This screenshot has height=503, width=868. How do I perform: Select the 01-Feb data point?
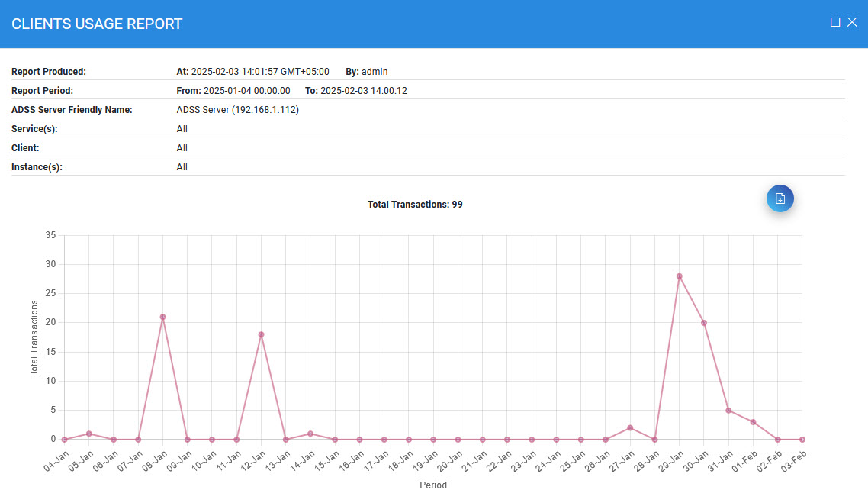[x=753, y=422]
